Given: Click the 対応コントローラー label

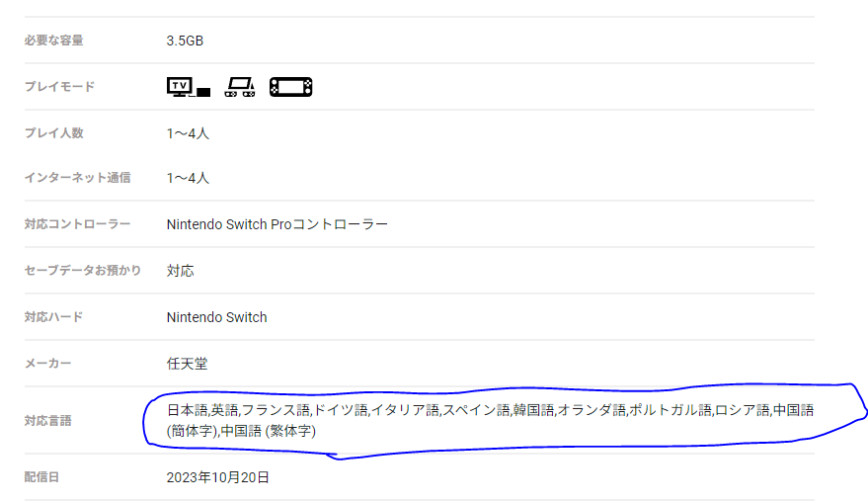Looking at the screenshot, I should (x=77, y=224).
